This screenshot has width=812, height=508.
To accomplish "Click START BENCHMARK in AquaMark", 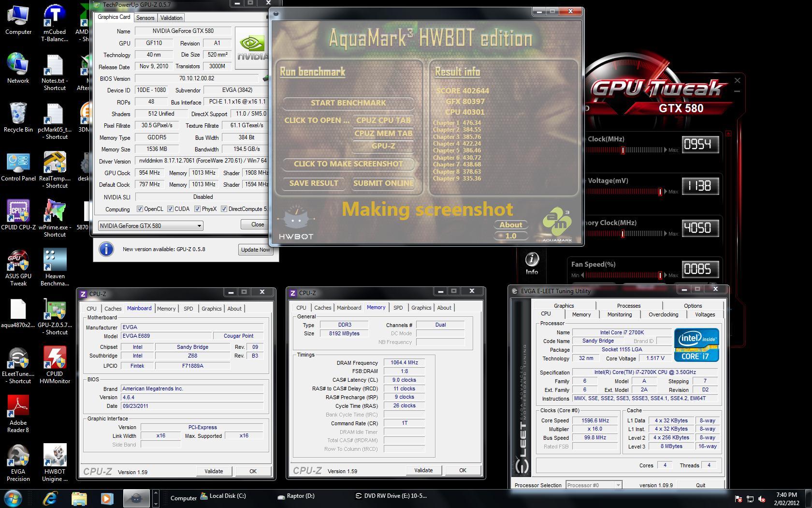I will (x=348, y=103).
